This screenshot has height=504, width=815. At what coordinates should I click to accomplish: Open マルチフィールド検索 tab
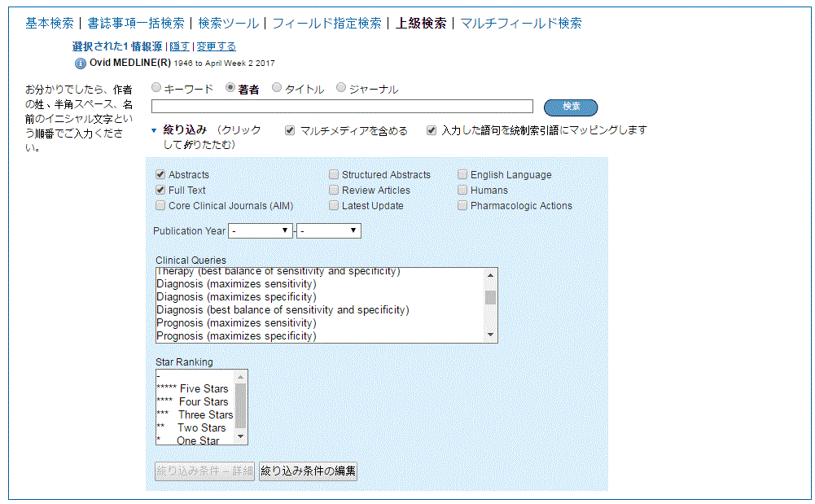point(521,24)
